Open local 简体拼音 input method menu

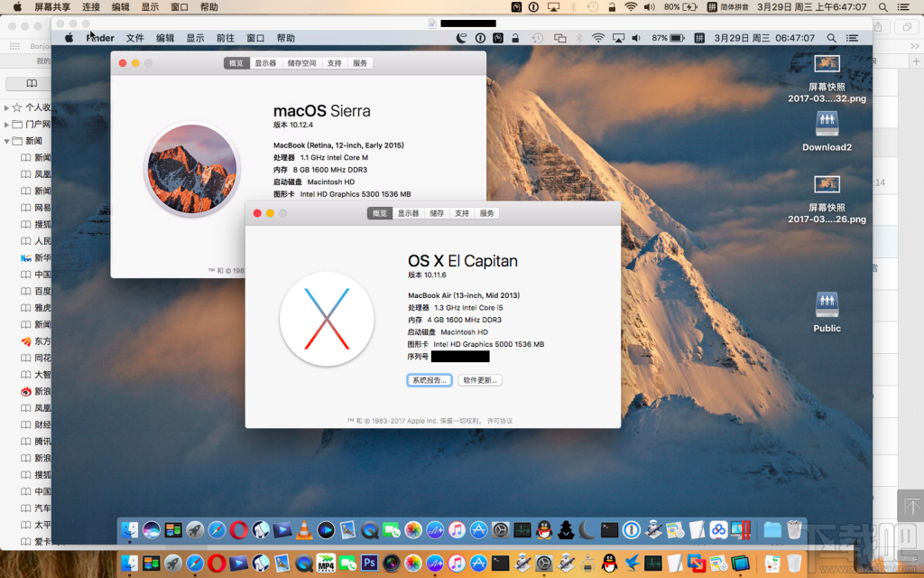(x=728, y=7)
